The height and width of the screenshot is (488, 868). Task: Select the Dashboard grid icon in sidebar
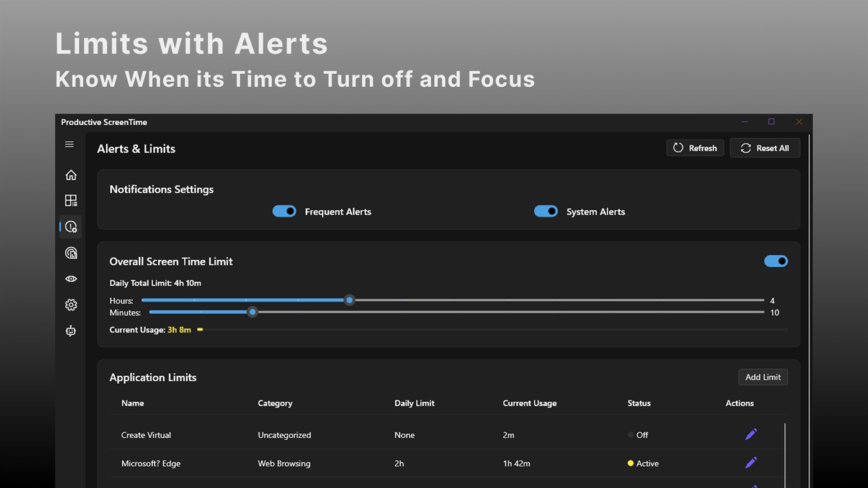point(71,200)
